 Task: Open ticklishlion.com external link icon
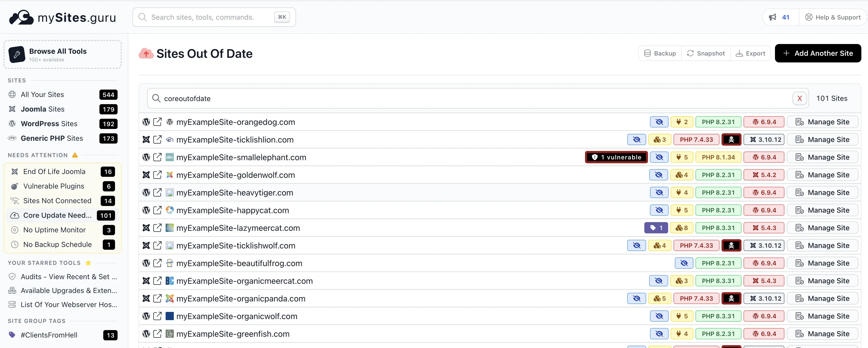[x=157, y=140]
